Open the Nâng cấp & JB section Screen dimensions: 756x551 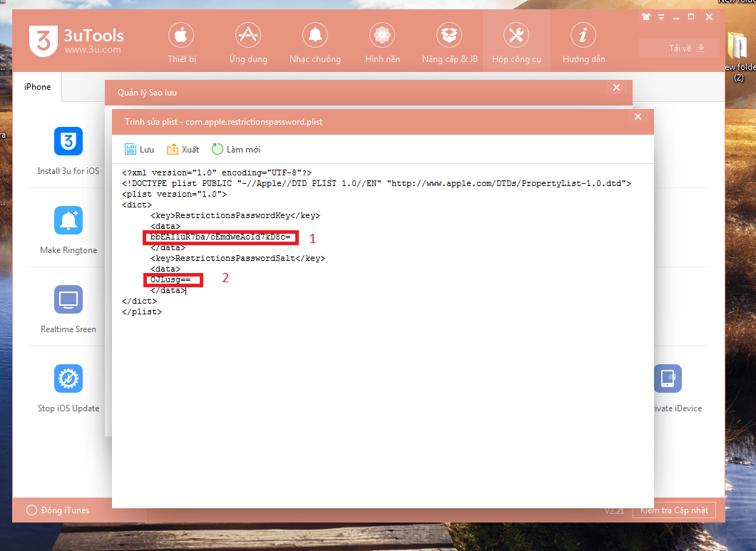(449, 43)
